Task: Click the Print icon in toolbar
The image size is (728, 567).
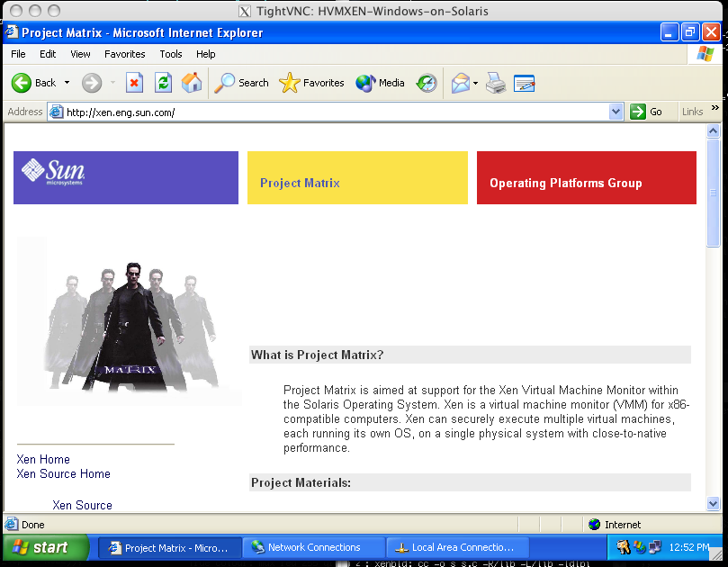Action: [496, 83]
